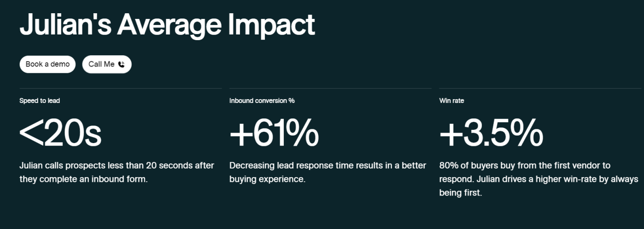Click the divider line above Inbound conversion %
This screenshot has width=644, height=229.
pos(330,88)
